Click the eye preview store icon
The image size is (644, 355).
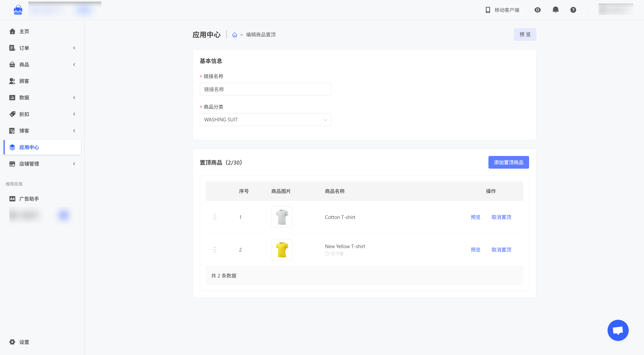[x=538, y=10]
